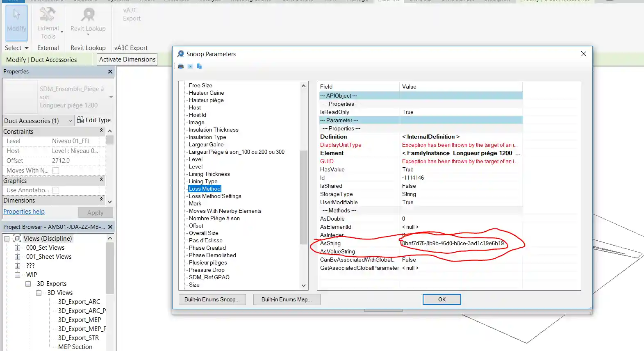The image size is (644, 351).
Task: Open the Duct Accessories filter dropdown
Action: 70,121
